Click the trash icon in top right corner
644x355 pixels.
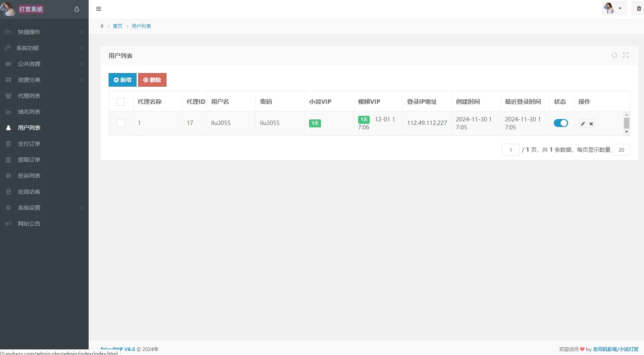click(639, 8)
